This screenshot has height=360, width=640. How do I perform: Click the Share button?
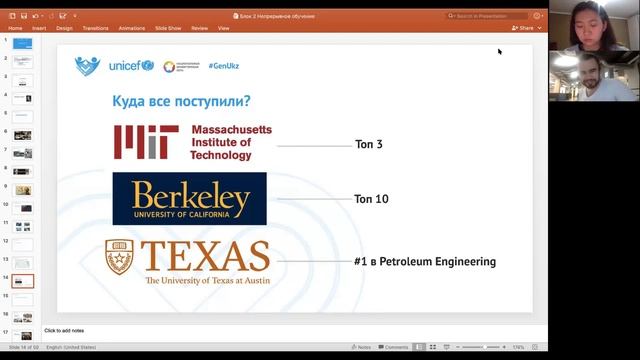click(x=522, y=28)
